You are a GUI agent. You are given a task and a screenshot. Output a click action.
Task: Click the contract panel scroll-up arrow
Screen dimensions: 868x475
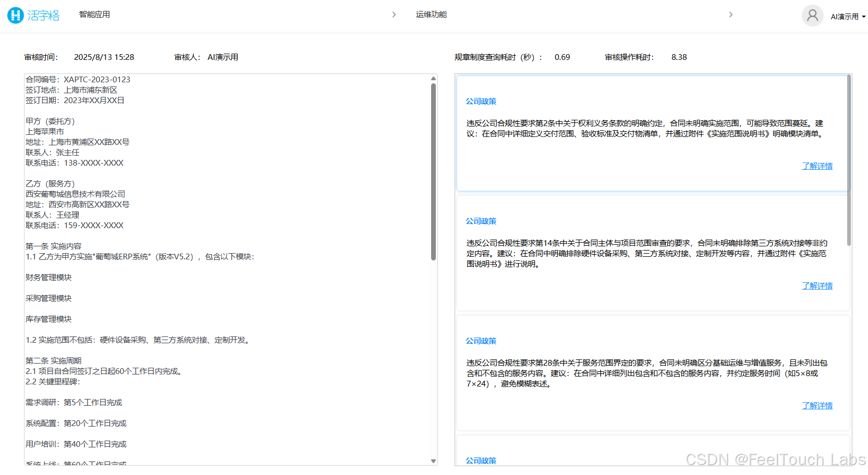pos(433,79)
